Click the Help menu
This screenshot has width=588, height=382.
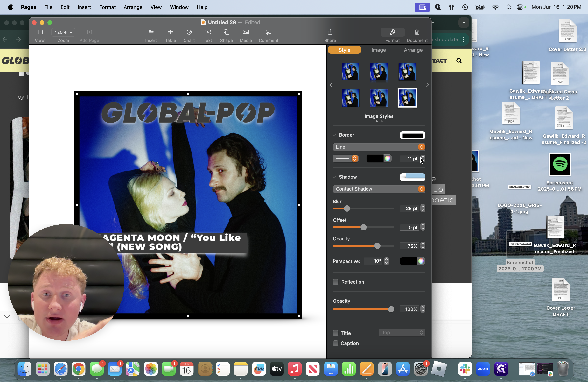coord(202,7)
